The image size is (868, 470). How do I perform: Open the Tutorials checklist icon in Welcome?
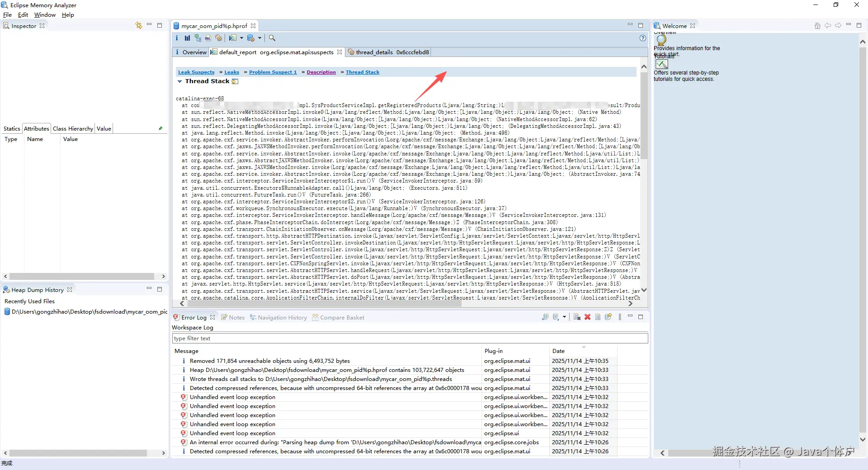click(x=662, y=64)
